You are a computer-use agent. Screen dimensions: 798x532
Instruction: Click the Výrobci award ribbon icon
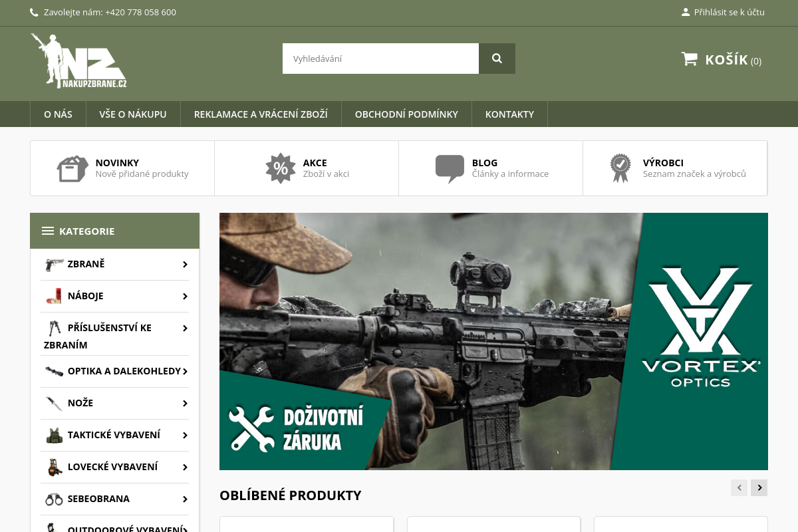(x=620, y=168)
